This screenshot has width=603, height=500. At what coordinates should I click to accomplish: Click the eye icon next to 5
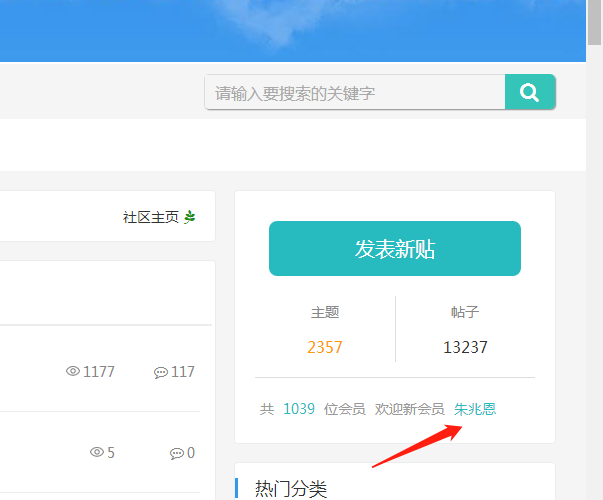(97, 452)
